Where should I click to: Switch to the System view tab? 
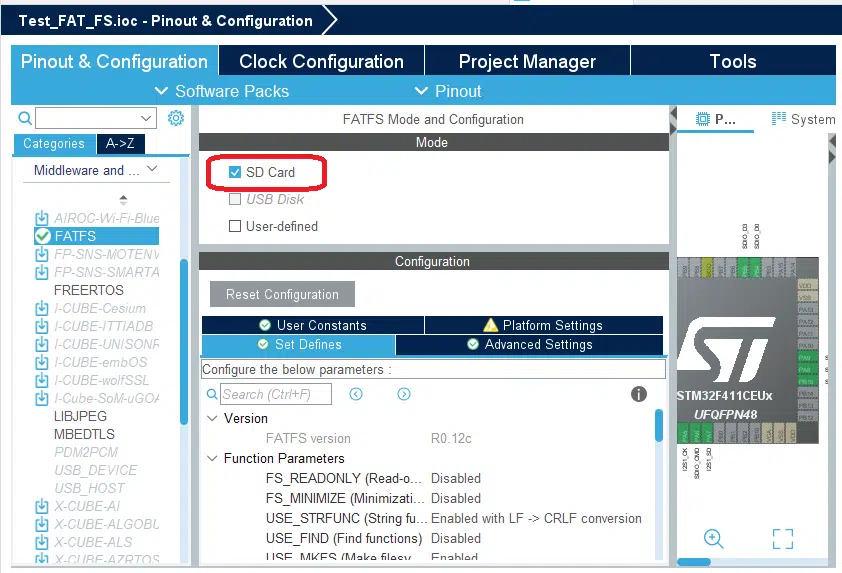[803, 119]
